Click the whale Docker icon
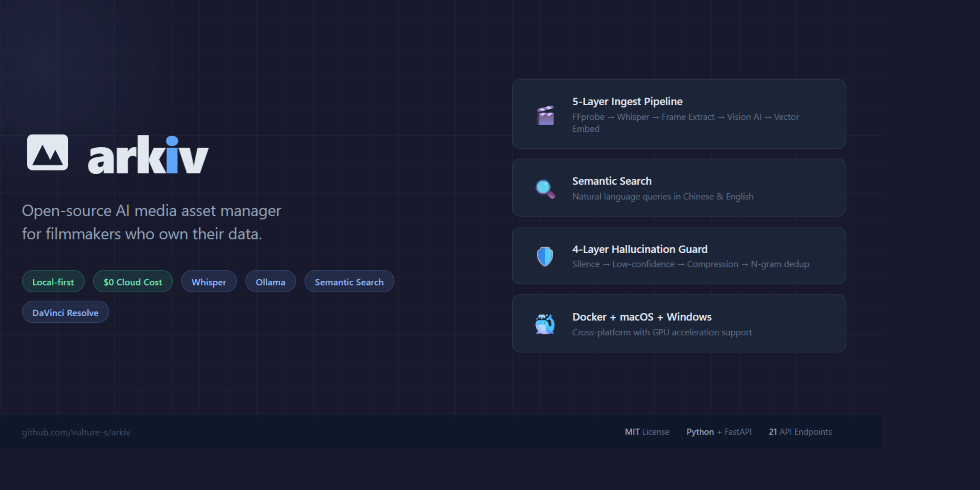Image resolution: width=980 pixels, height=490 pixels. 545,324
